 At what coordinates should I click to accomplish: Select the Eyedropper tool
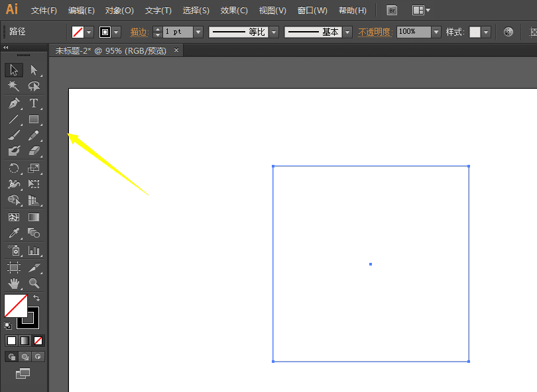pyautogui.click(x=14, y=233)
